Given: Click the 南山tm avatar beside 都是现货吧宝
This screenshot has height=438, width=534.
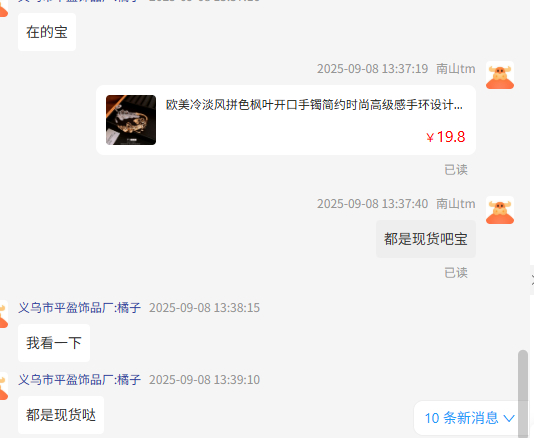Looking at the screenshot, I should pyautogui.click(x=500, y=210).
